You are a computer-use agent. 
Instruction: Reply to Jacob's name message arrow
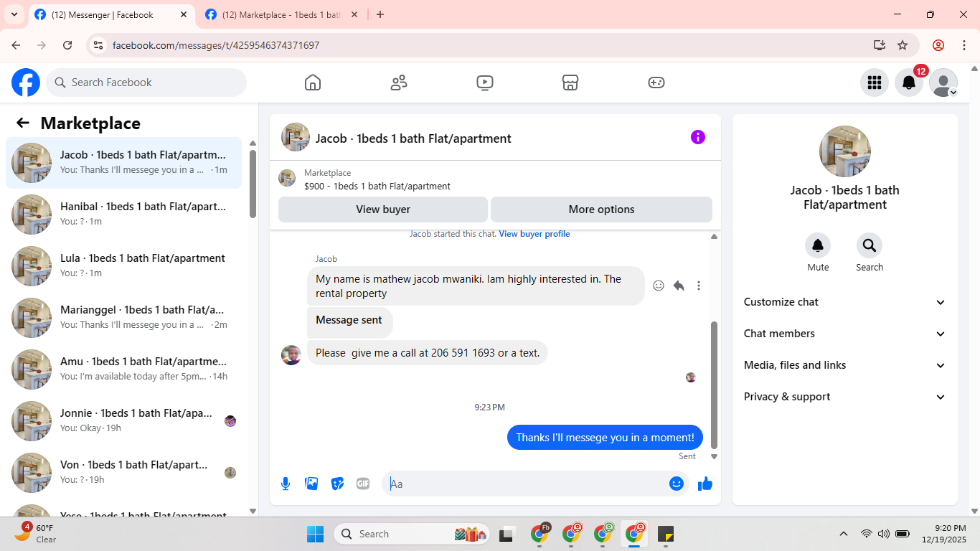point(679,286)
